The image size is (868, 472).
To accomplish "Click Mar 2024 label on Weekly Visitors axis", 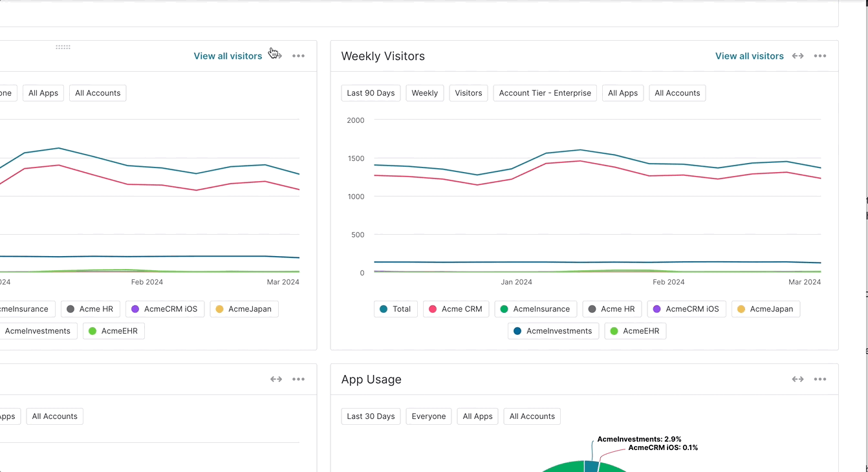I will [805, 282].
